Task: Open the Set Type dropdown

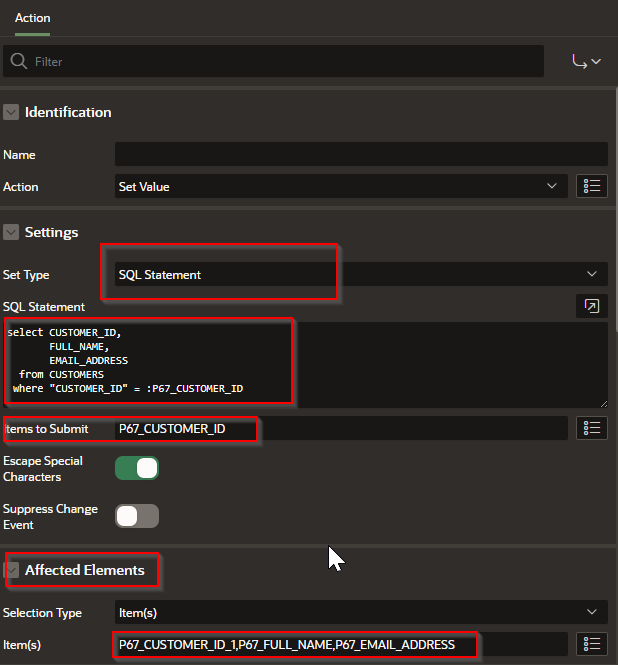Action: click(361, 274)
